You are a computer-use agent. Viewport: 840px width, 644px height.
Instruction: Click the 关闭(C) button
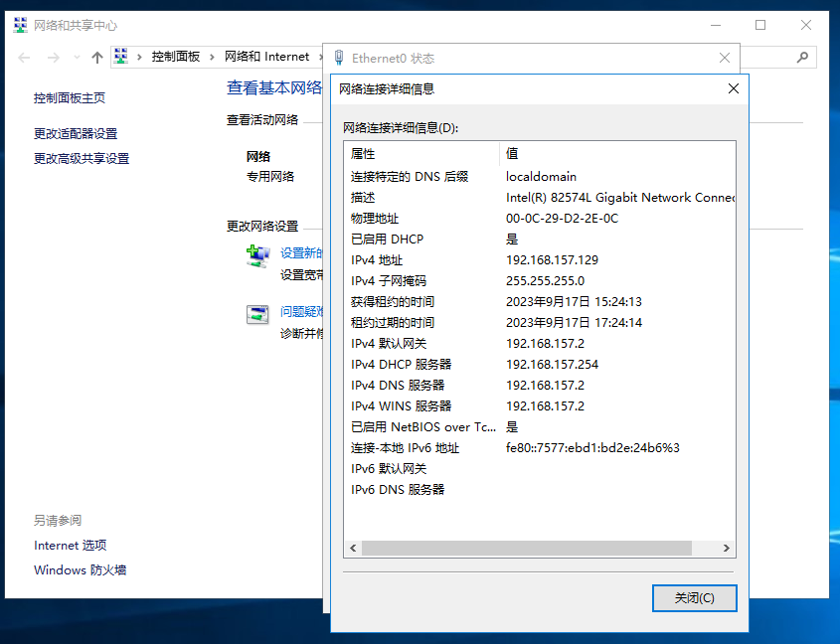click(x=694, y=598)
